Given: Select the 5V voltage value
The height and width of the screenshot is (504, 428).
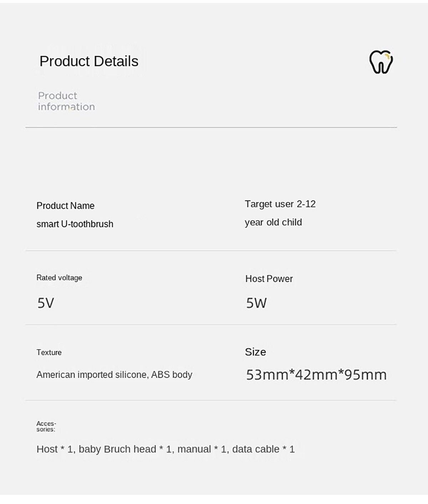Looking at the screenshot, I should click(x=46, y=303).
